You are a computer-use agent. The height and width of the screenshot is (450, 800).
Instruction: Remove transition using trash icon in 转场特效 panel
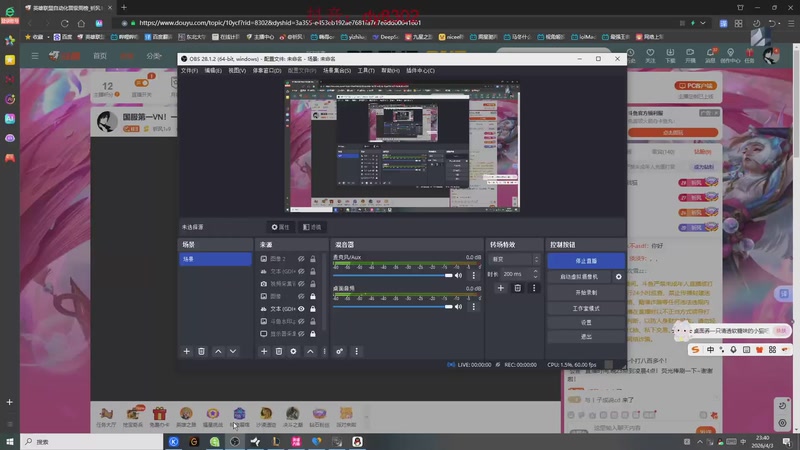tap(517, 288)
